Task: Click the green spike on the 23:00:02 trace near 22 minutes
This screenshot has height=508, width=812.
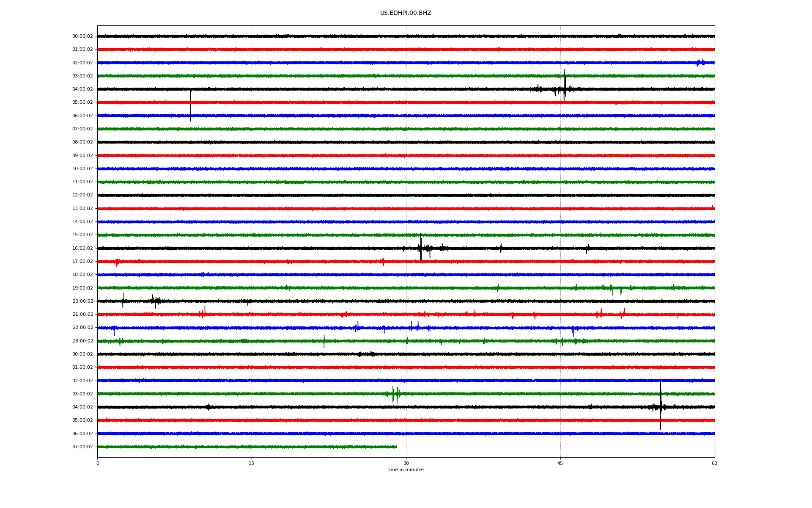Action: pyautogui.click(x=324, y=341)
